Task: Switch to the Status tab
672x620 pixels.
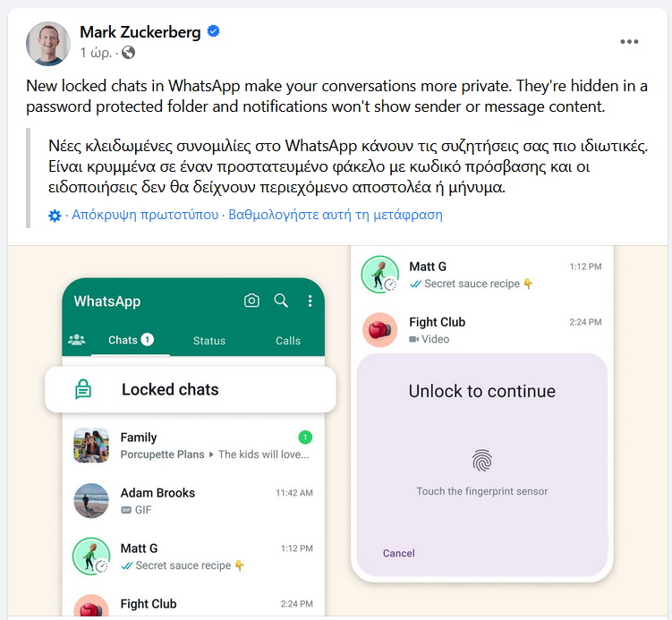Action: coord(209,341)
